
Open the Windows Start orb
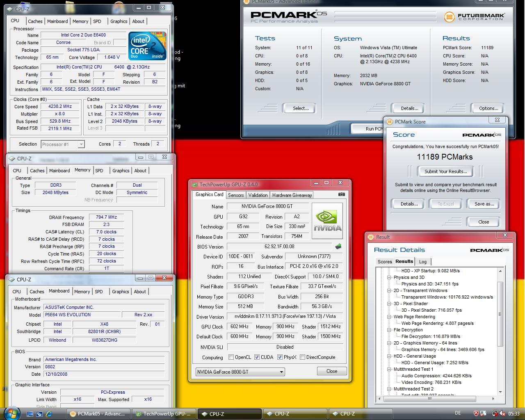11,413
